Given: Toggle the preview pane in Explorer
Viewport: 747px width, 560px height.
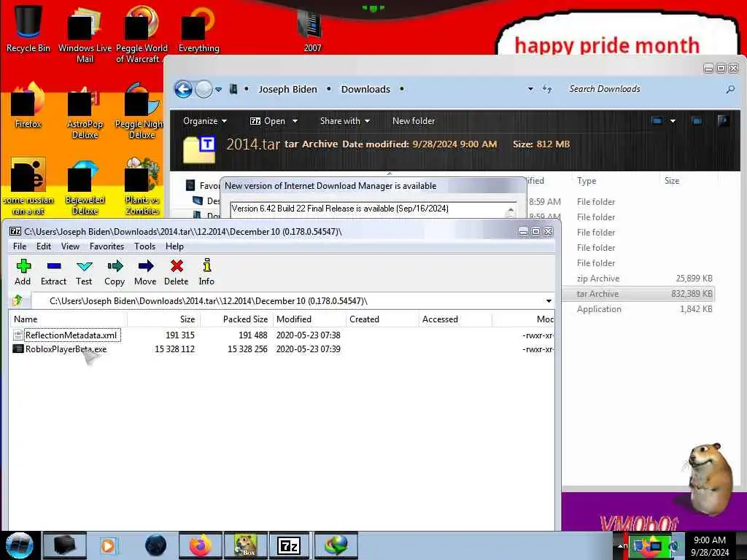Looking at the screenshot, I should [697, 121].
